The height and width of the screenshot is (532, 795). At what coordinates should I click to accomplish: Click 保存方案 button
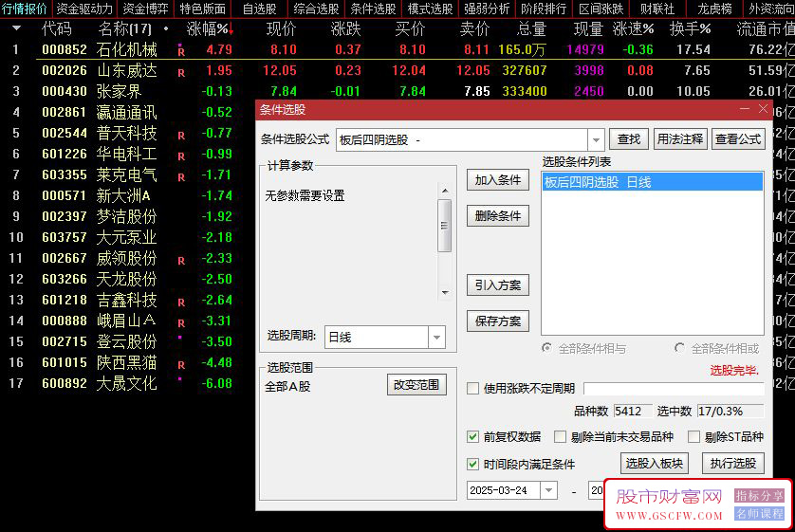[498, 321]
